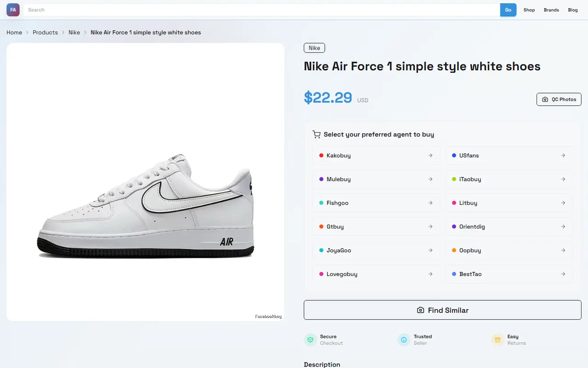The image size is (588, 368).
Task: Click the arrow icon in iTaobuy row
Action: pyautogui.click(x=563, y=179)
